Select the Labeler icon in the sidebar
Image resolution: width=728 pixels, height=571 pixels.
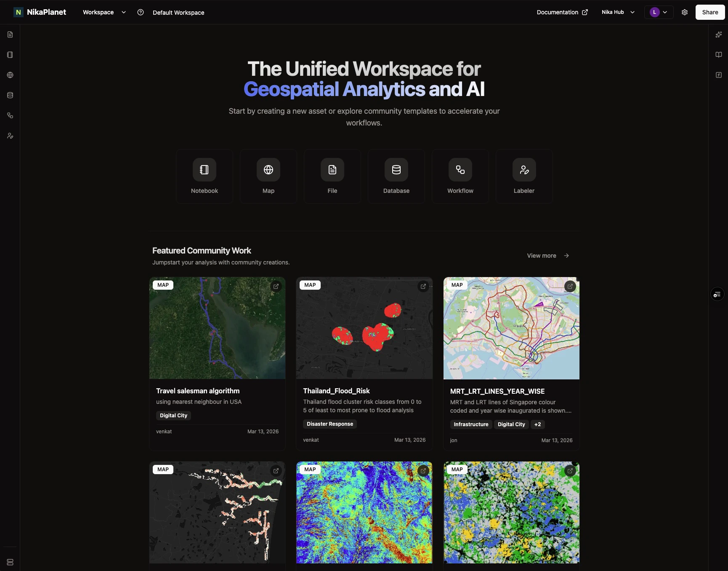[x=10, y=136]
